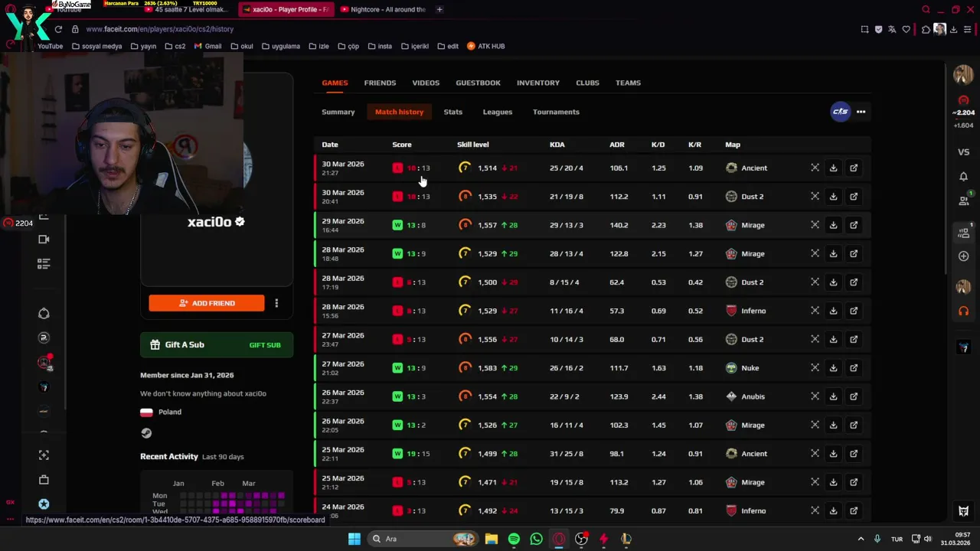Expand the sosyal medya bookmark folder

point(96,46)
